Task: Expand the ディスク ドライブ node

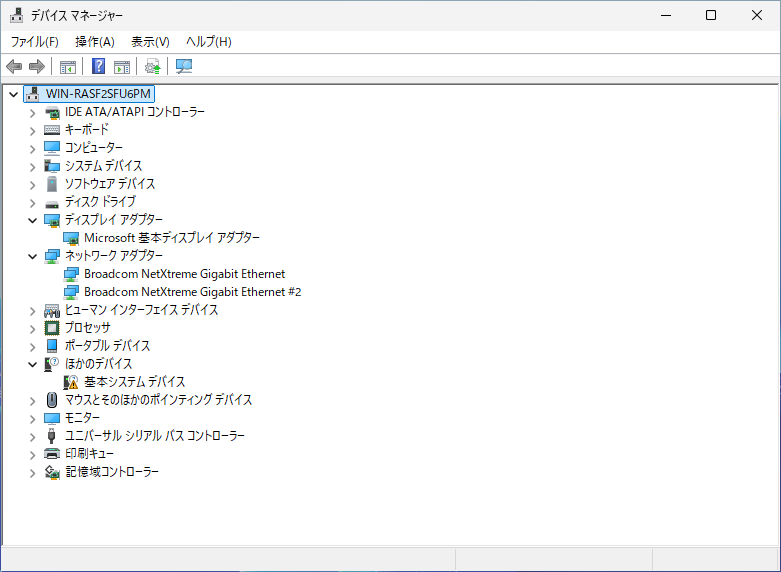Action: tap(32, 202)
